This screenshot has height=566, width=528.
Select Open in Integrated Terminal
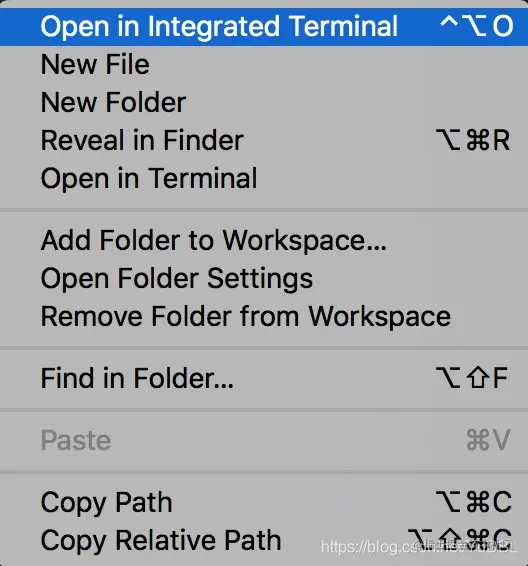(264, 26)
